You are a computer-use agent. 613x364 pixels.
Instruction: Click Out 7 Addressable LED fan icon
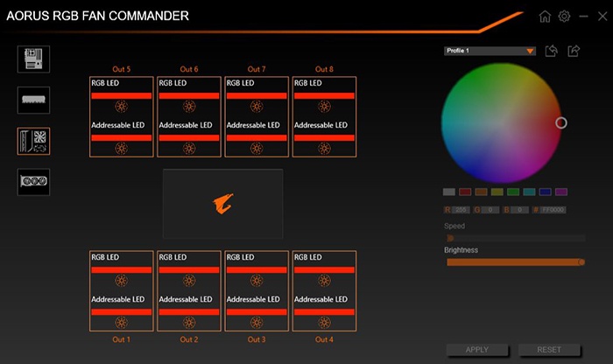click(257, 149)
